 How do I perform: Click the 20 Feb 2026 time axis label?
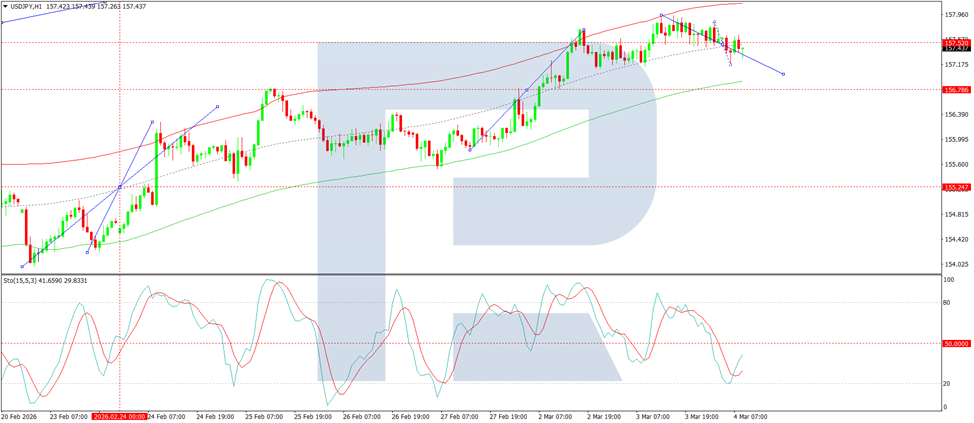click(17, 417)
